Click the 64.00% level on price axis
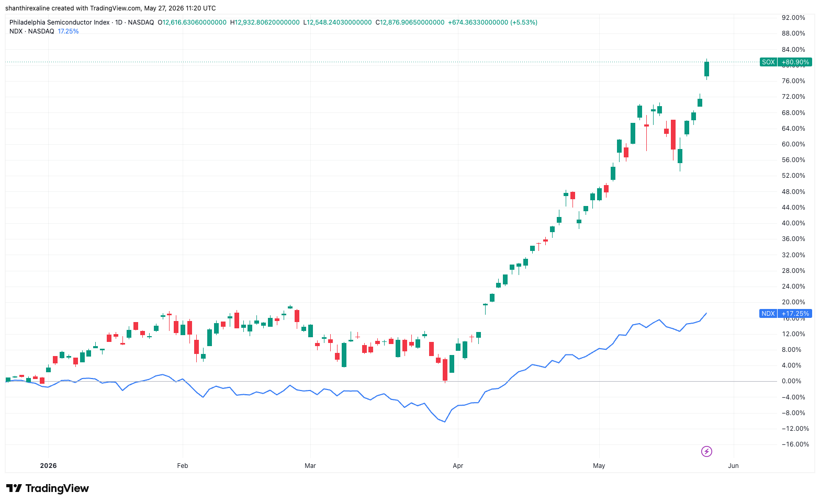Image resolution: width=820 pixels, height=504 pixels. coord(793,129)
